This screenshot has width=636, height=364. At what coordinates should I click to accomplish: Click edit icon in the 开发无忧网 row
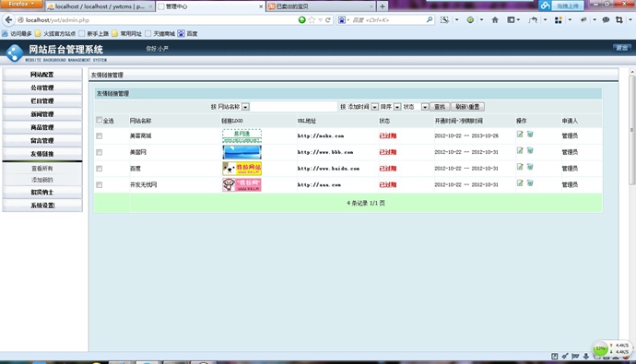click(x=520, y=183)
